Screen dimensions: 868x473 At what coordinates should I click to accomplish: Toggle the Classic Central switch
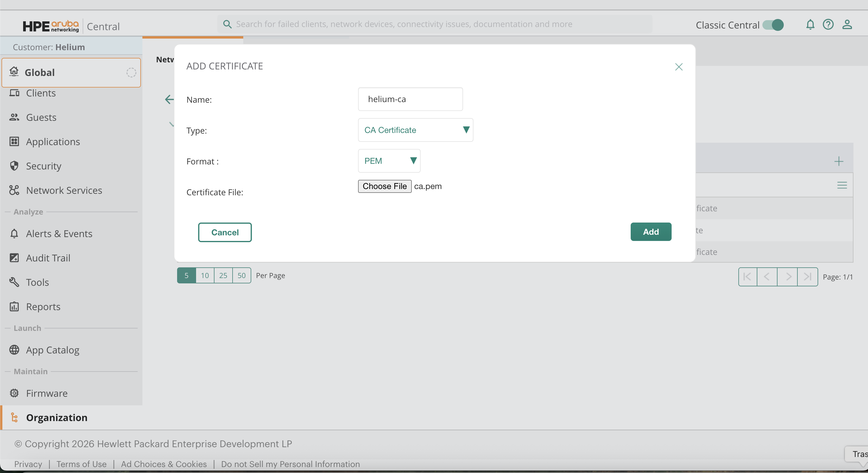pos(773,25)
